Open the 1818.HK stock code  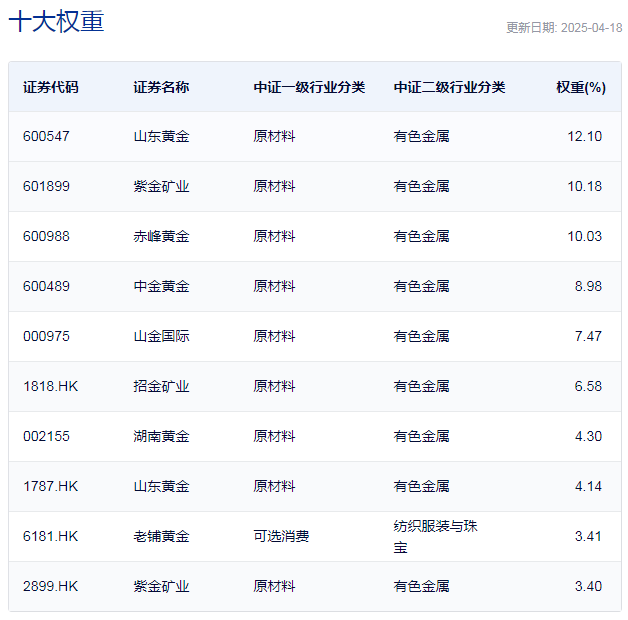click(50, 386)
